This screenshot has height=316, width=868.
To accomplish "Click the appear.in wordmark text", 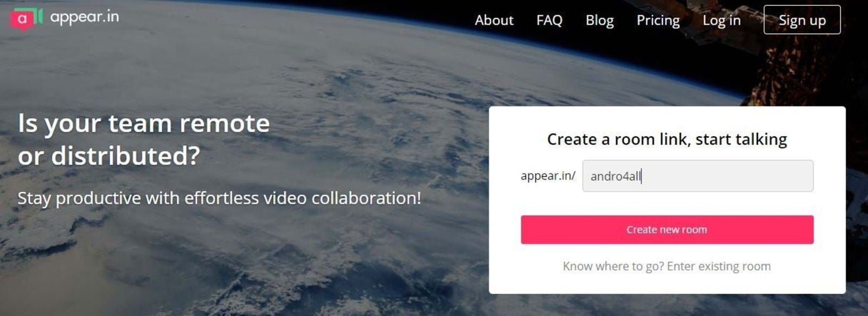I will [x=84, y=17].
